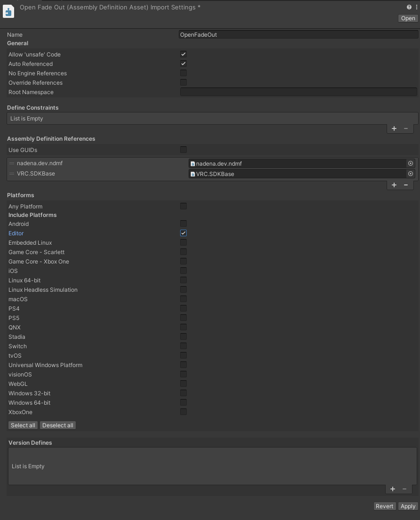This screenshot has height=520, width=420.
Task: Include the Linux 64-bit platform
Action: [183, 280]
